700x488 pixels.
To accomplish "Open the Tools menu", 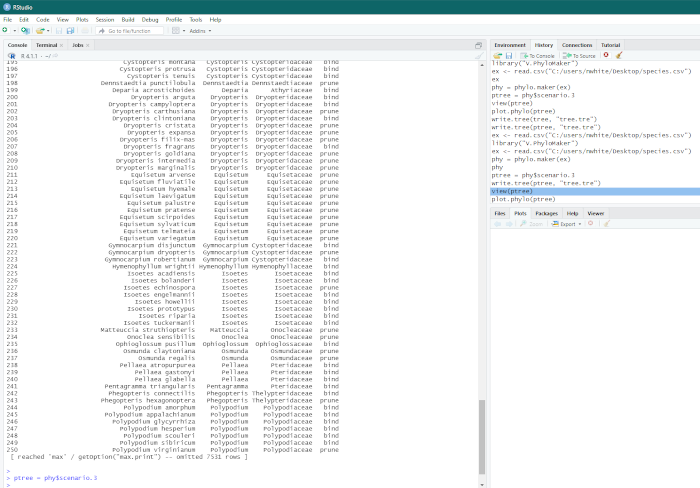I will 196,20.
